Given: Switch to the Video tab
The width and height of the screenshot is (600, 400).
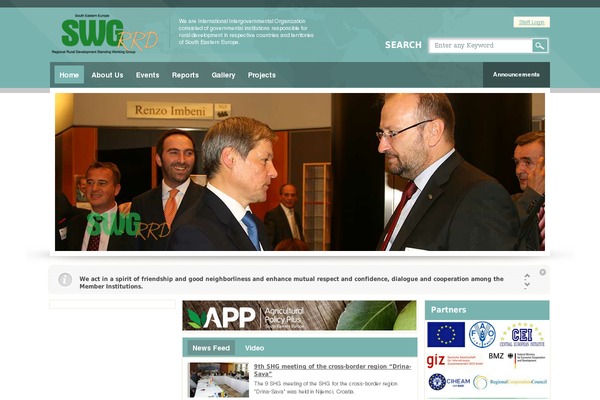Looking at the screenshot, I should [254, 348].
